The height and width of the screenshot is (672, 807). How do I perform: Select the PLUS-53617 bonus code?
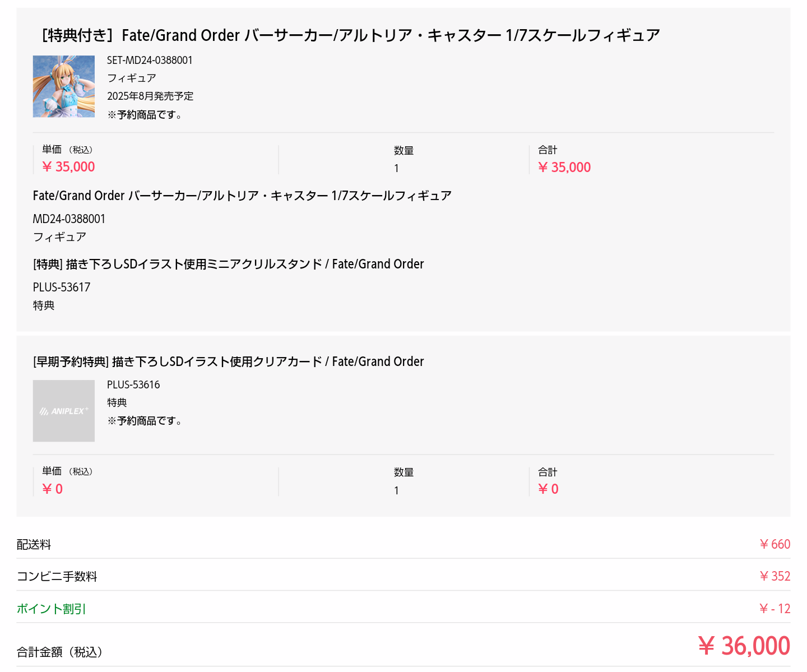coord(62,287)
